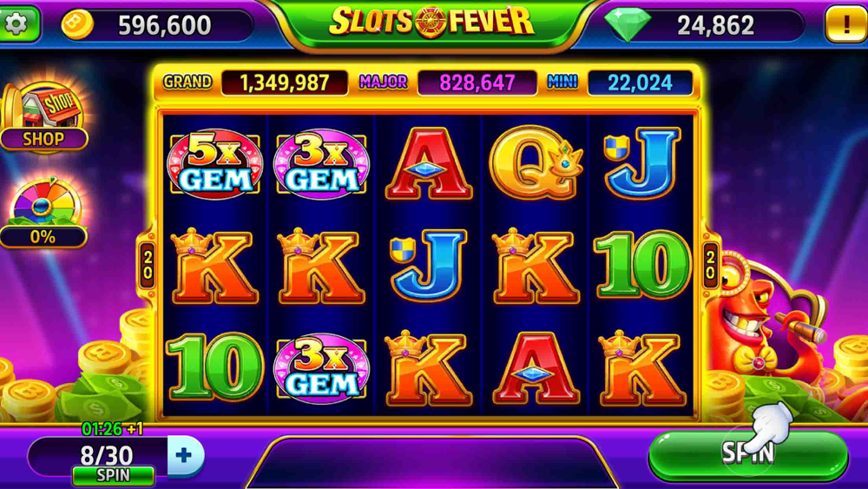
Task: Click the golden Q symbol on reels
Action: click(x=535, y=162)
